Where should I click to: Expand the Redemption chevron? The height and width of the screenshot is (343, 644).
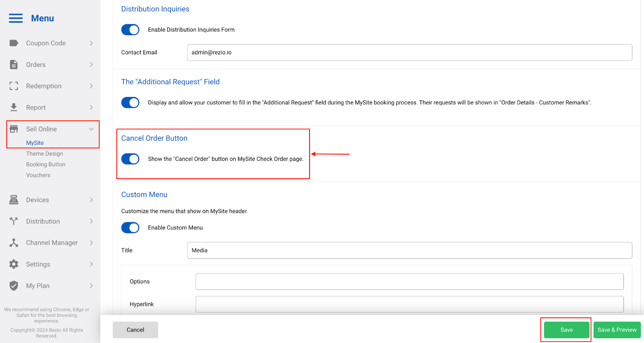click(91, 86)
